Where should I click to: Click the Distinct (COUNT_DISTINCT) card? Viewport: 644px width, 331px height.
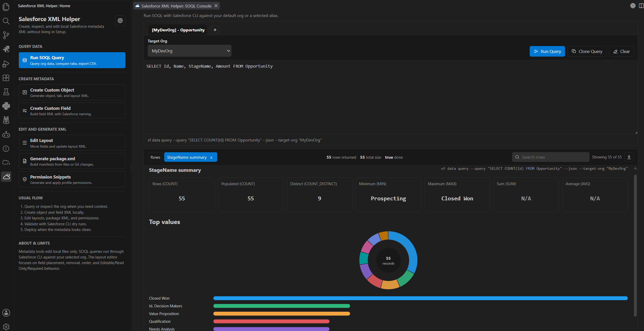click(x=319, y=195)
